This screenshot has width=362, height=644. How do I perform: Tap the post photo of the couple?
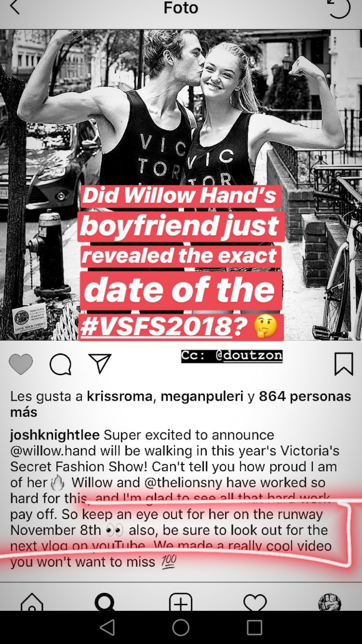(x=181, y=185)
